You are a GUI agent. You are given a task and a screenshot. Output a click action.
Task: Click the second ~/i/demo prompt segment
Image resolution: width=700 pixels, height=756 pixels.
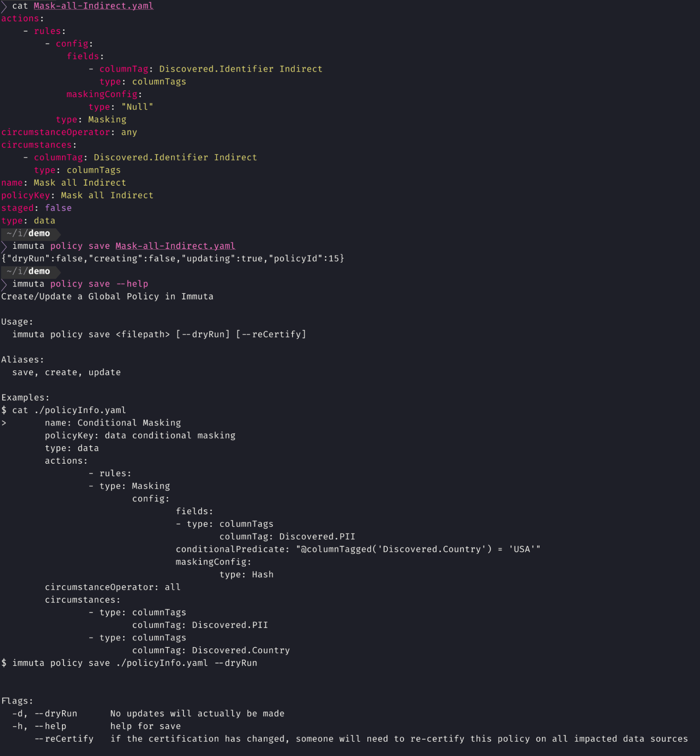30,271
